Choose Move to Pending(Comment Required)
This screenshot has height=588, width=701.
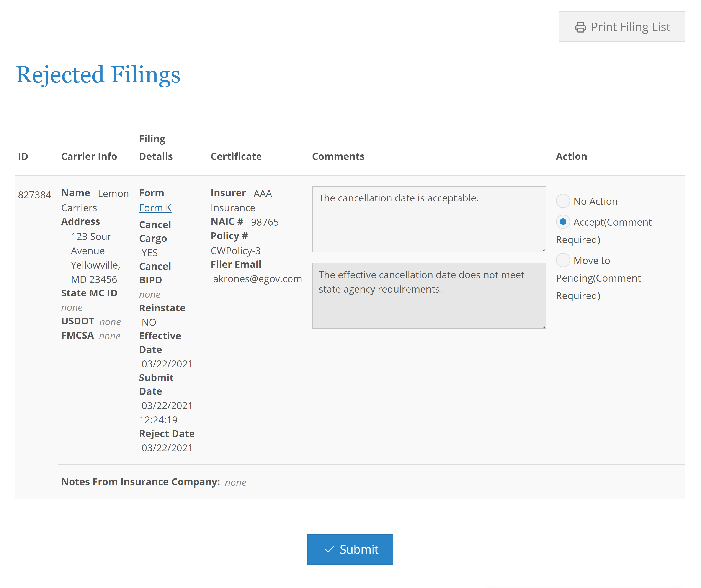[x=563, y=260]
